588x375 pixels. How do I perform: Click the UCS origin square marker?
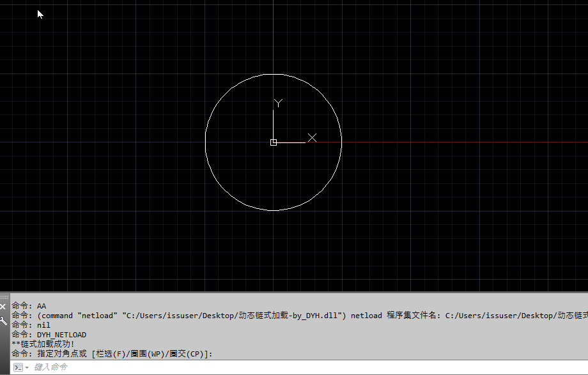(274, 142)
